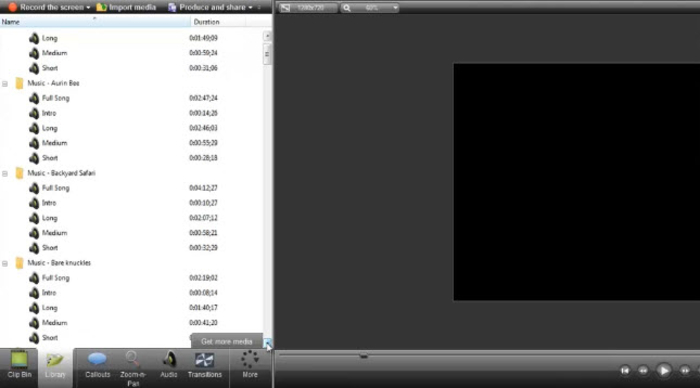Click the preview playhead slider handle
This screenshot has height=388, width=700.
(363, 356)
